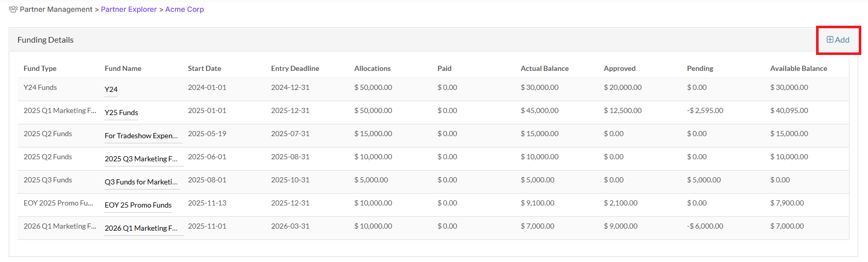Screen dimensions: 868x262
Task: Click the Pending column header
Action: (x=700, y=68)
